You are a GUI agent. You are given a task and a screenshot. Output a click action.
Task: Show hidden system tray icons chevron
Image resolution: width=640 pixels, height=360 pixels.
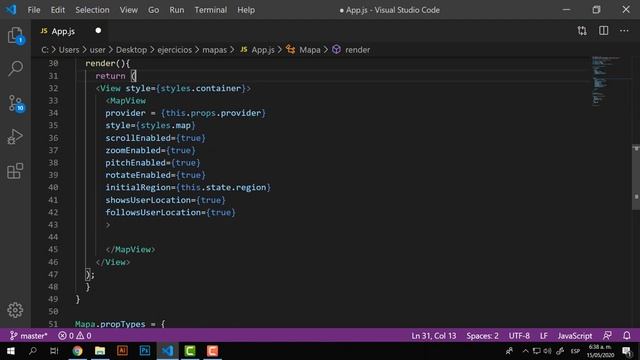pyautogui.click(x=525, y=351)
